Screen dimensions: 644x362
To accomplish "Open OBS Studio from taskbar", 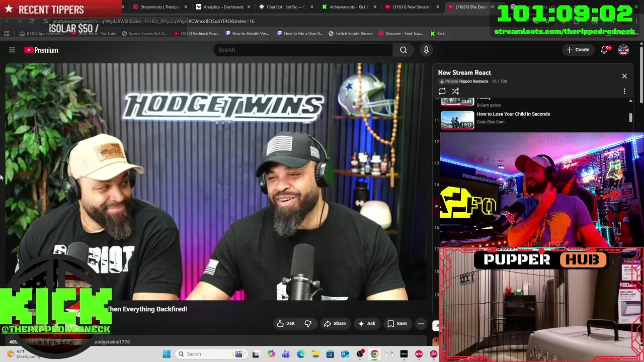I will point(360,354).
